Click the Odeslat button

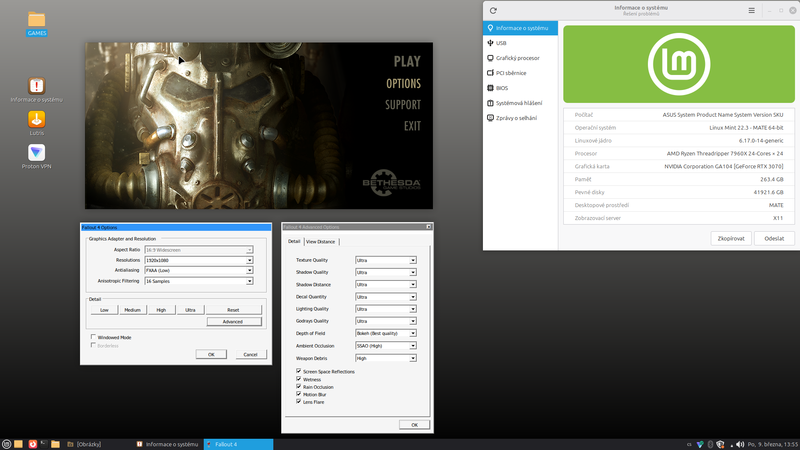click(x=774, y=238)
